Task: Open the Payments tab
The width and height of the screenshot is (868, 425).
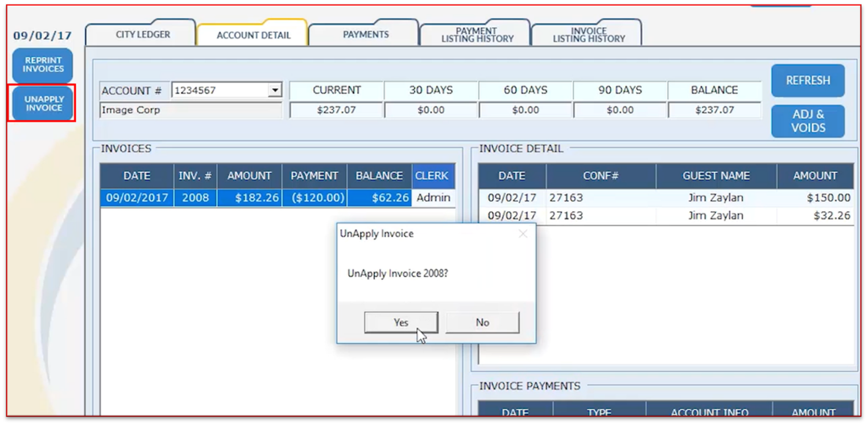Action: tap(365, 35)
